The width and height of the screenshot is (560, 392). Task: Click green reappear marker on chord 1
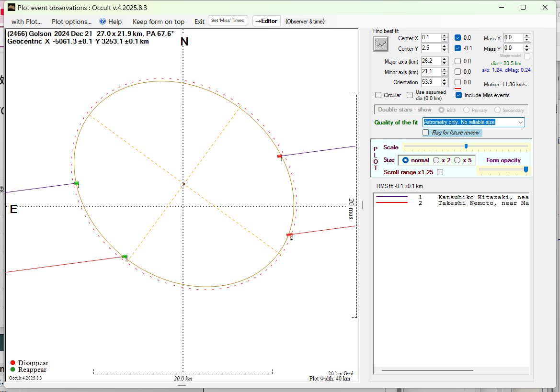pos(76,183)
